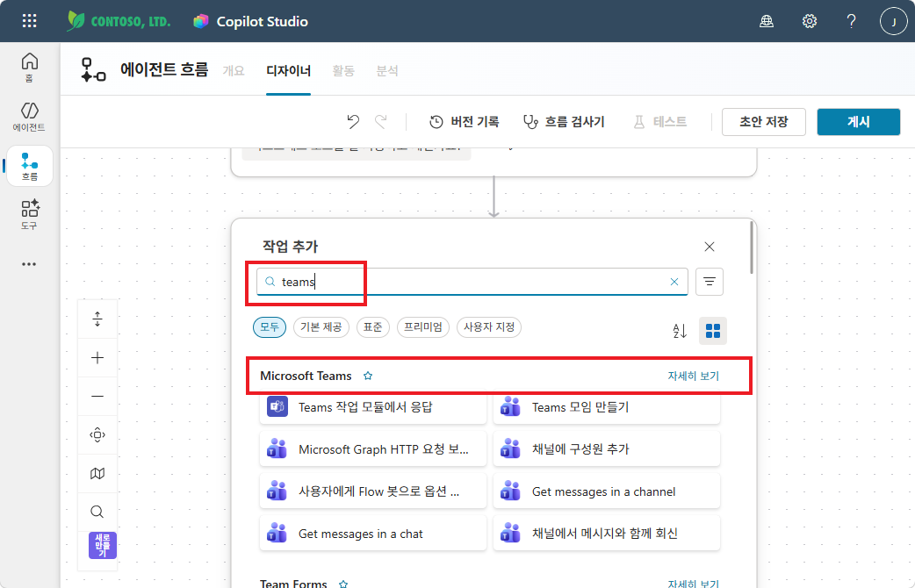The height and width of the screenshot is (588, 915).
Task: Switch to grid view icon
Action: pos(712,331)
